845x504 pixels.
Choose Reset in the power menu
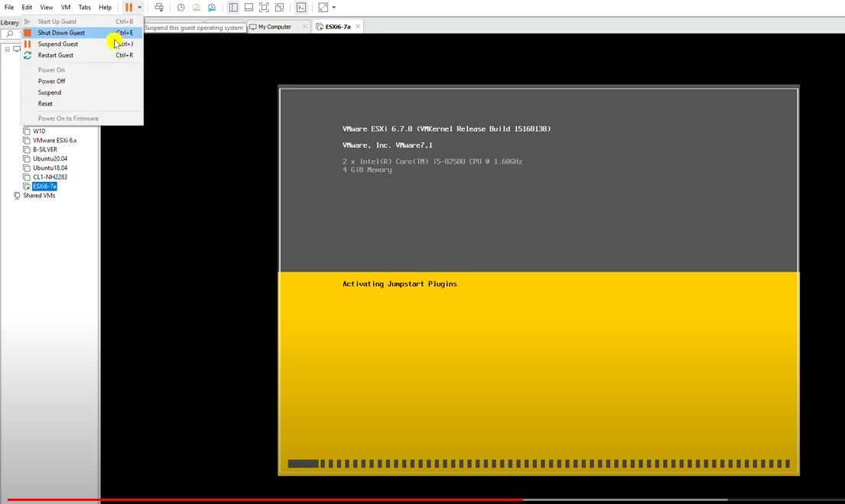click(x=83, y=104)
